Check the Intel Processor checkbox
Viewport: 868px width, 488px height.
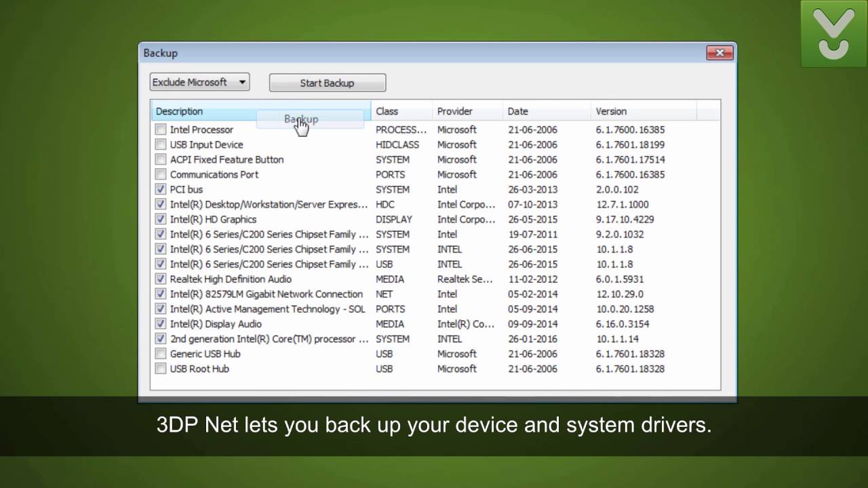(161, 129)
